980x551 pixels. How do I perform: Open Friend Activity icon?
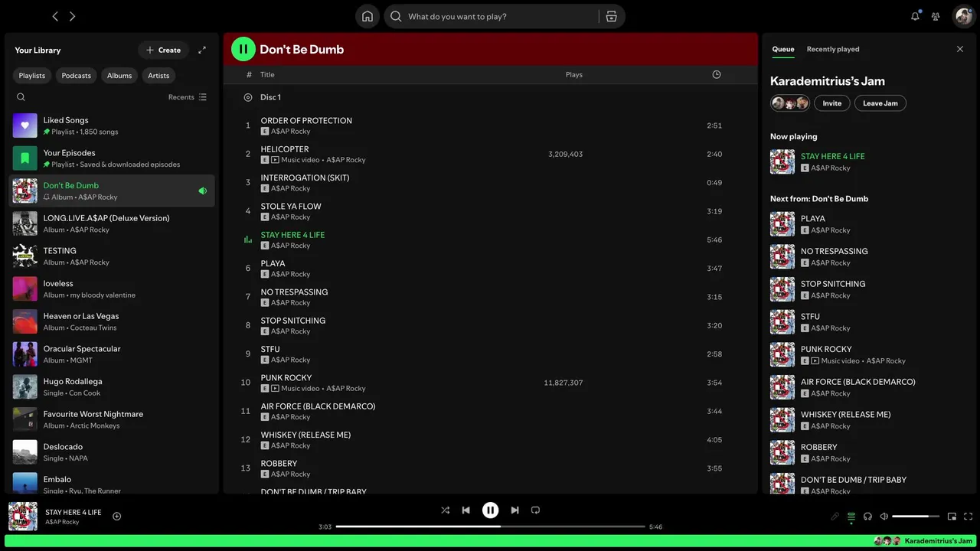click(x=936, y=16)
